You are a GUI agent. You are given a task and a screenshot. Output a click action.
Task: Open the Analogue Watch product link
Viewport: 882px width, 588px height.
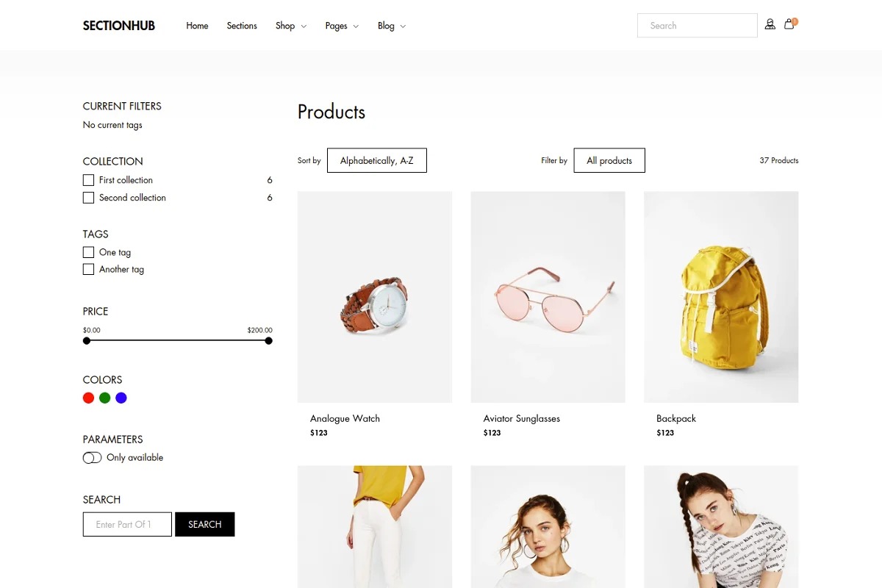tap(345, 418)
